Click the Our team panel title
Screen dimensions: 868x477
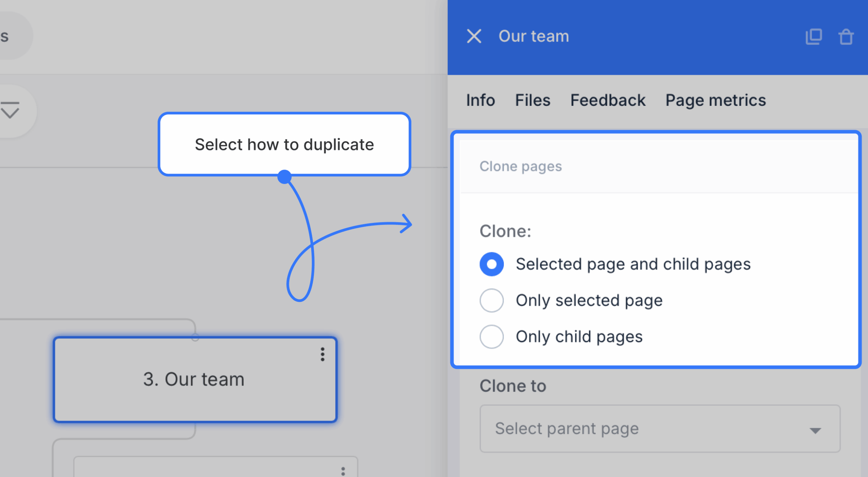(534, 36)
